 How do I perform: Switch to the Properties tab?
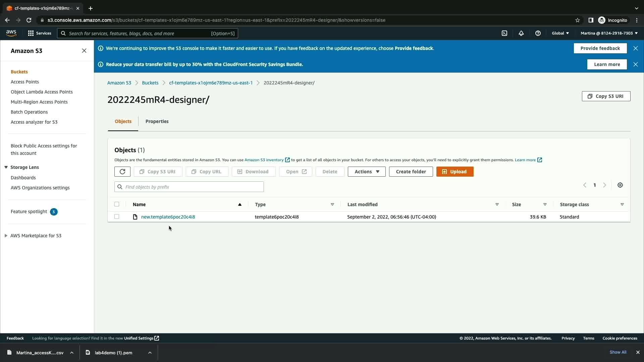(157, 121)
